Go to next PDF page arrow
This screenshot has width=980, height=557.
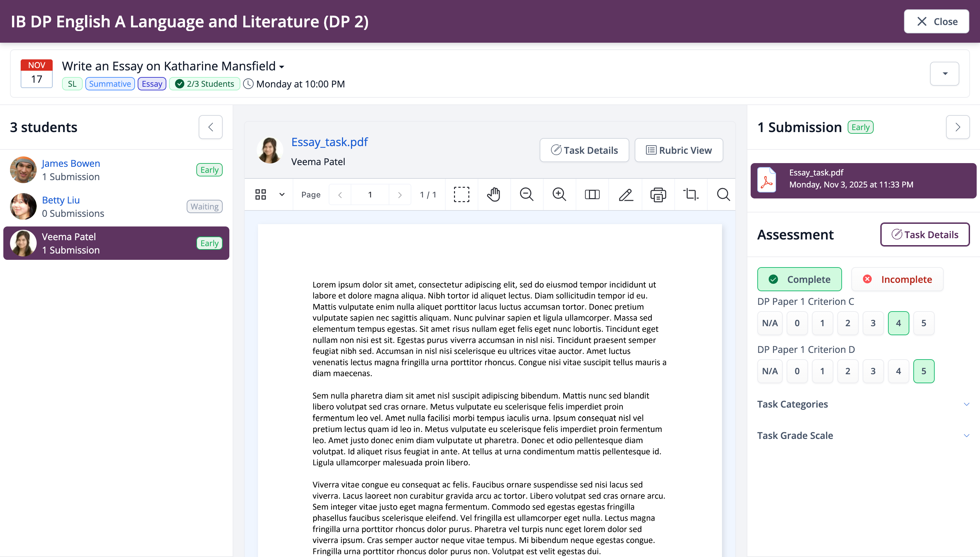click(400, 195)
